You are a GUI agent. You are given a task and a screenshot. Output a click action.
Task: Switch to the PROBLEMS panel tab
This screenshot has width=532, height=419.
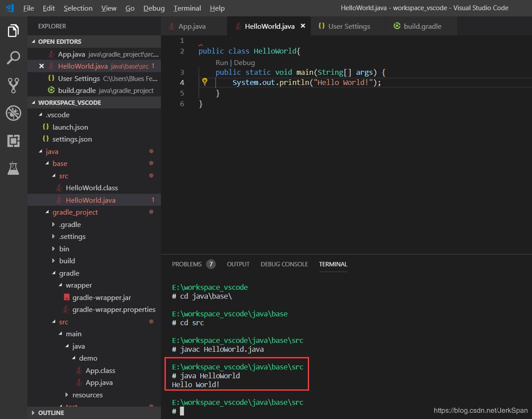pyautogui.click(x=187, y=264)
